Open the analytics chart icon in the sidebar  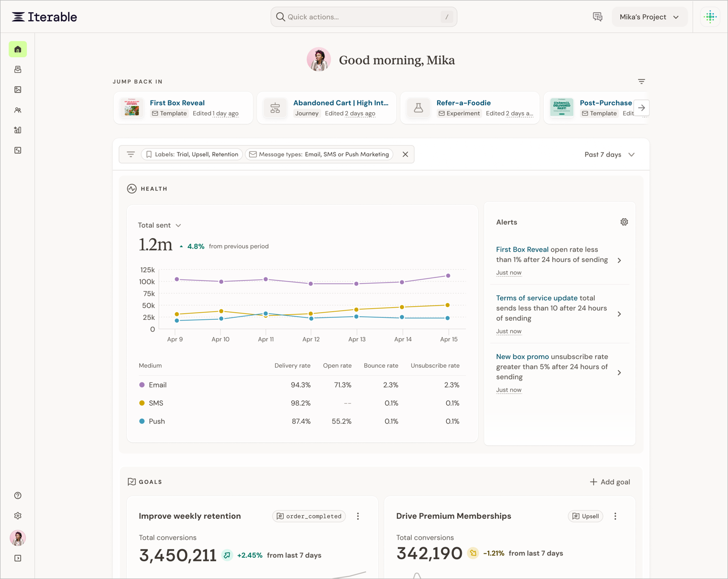pyautogui.click(x=18, y=130)
